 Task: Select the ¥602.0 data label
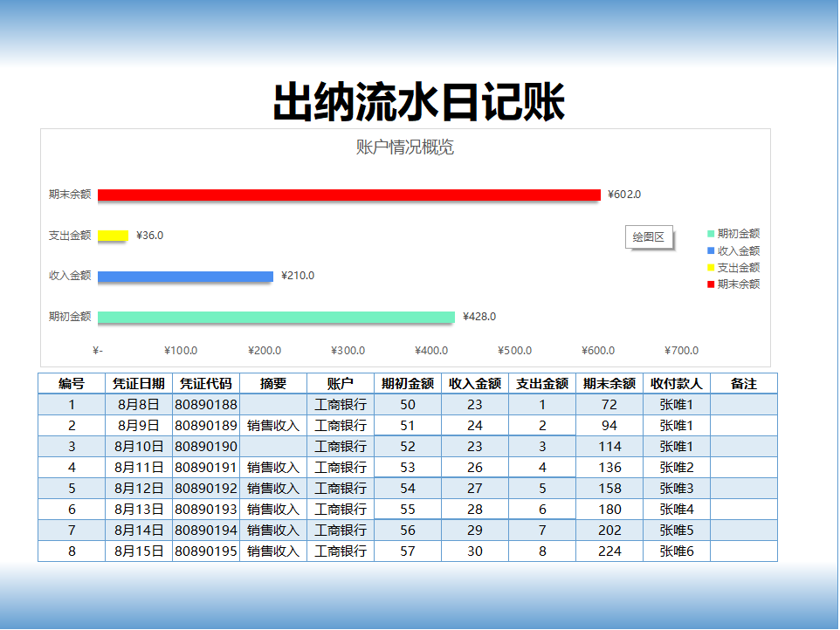624,195
